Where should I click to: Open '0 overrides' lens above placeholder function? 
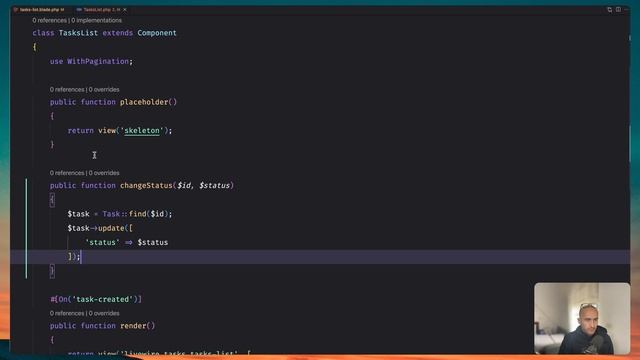tap(104, 89)
